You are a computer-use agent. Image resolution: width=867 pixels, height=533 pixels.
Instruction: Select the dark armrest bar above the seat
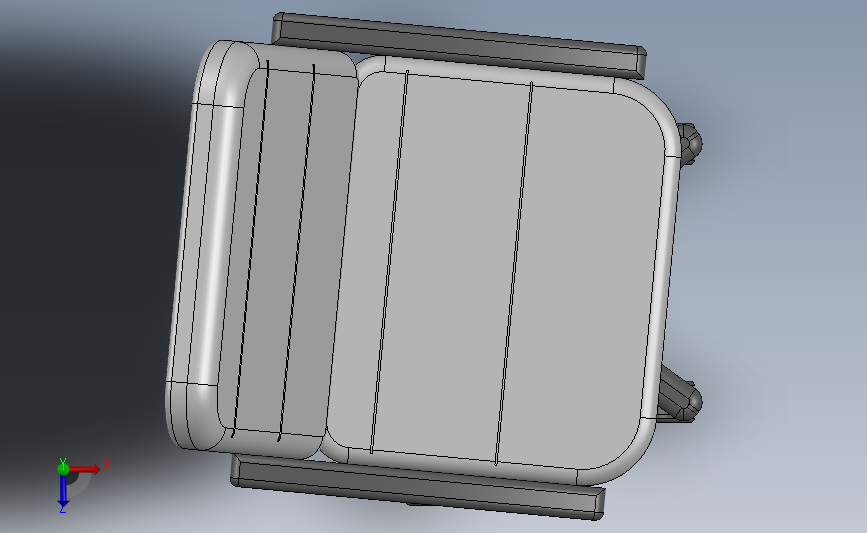(459, 45)
